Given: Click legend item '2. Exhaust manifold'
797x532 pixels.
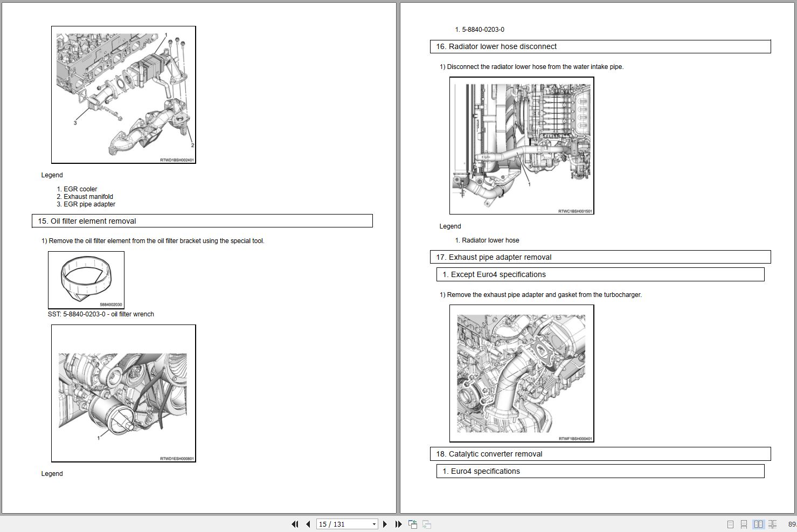Looking at the screenshot, I should [85, 197].
